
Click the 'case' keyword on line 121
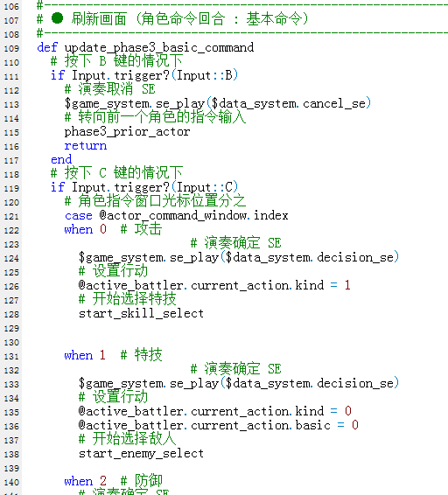(x=79, y=216)
